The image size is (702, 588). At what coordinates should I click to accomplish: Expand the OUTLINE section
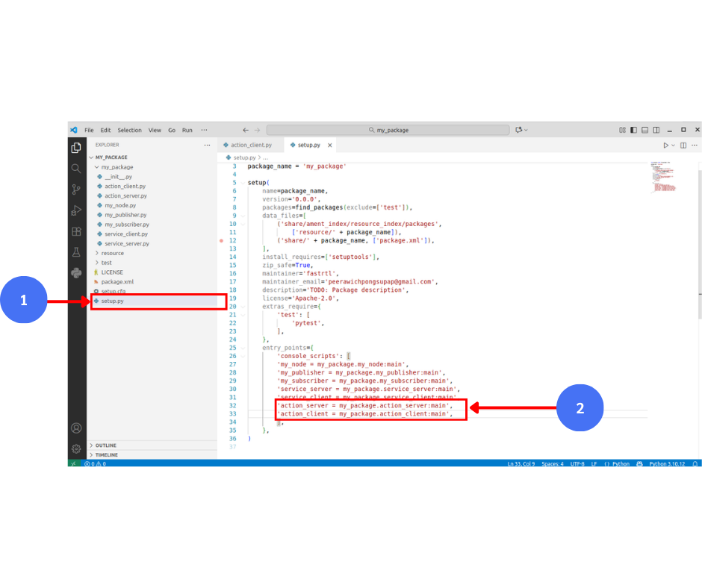[x=105, y=445]
